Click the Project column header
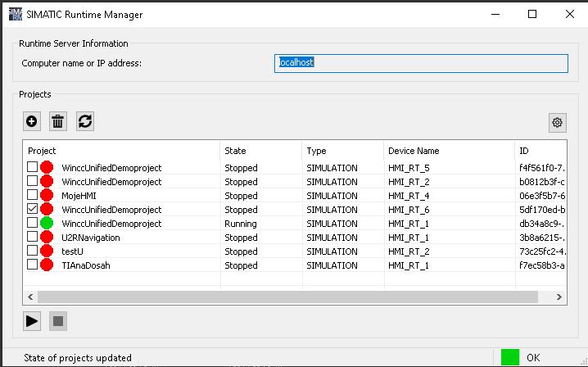 coord(121,151)
